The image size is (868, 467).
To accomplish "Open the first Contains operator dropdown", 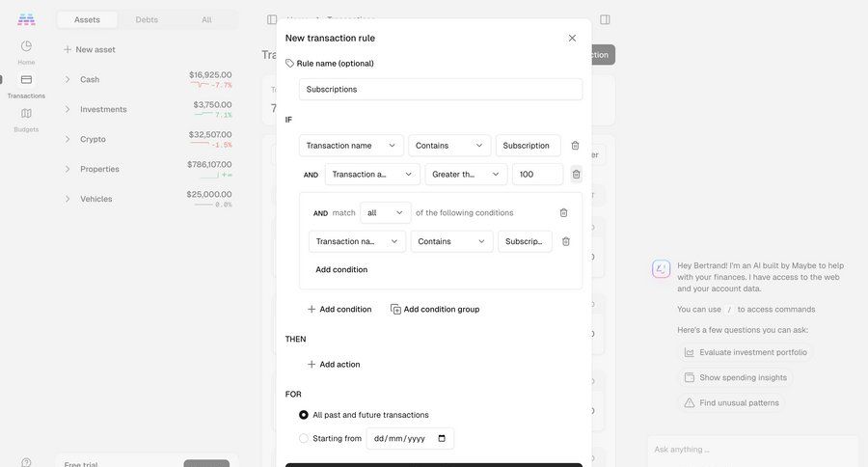I will click(449, 145).
